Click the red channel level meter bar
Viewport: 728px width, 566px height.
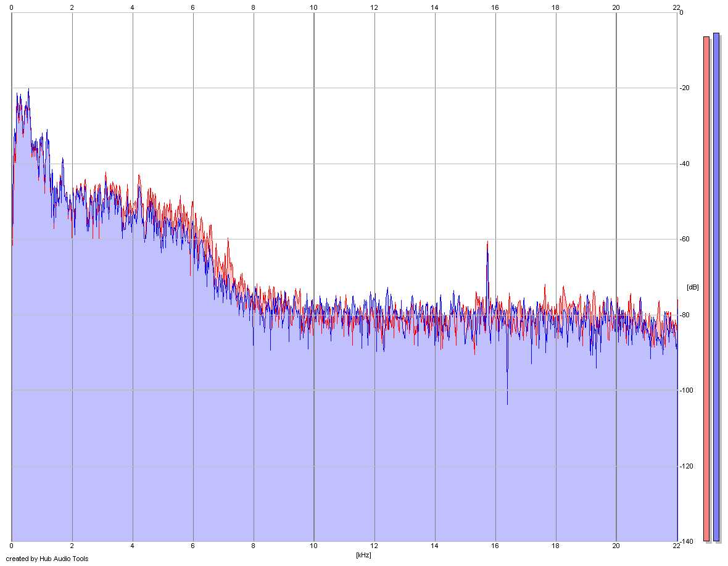[706, 289]
